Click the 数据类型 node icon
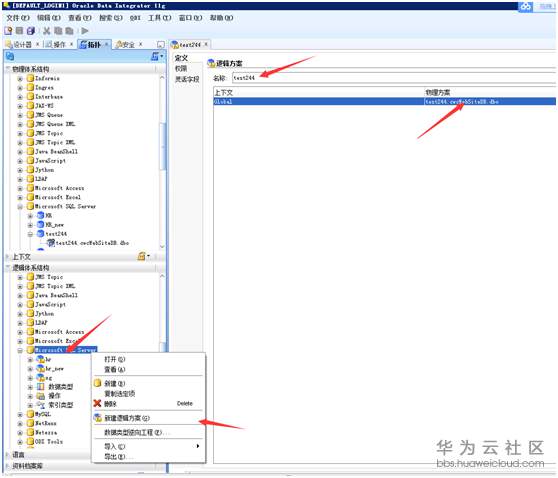The height and width of the screenshot is (478, 558). [41, 387]
